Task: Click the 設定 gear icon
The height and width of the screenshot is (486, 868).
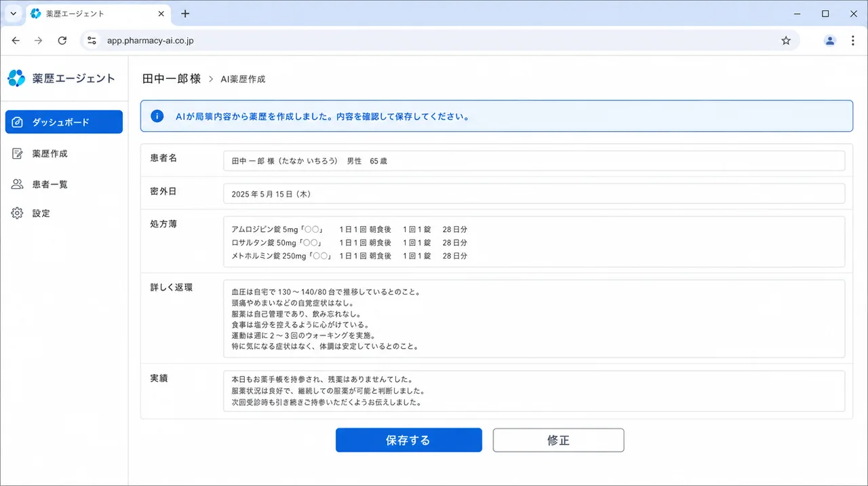Action: pos(18,213)
